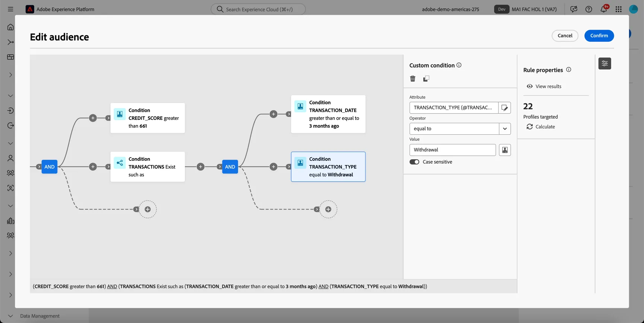Image resolution: width=644 pixels, height=323 pixels.
Task: Open value picker icon beside Withdrawal field
Action: (505, 150)
